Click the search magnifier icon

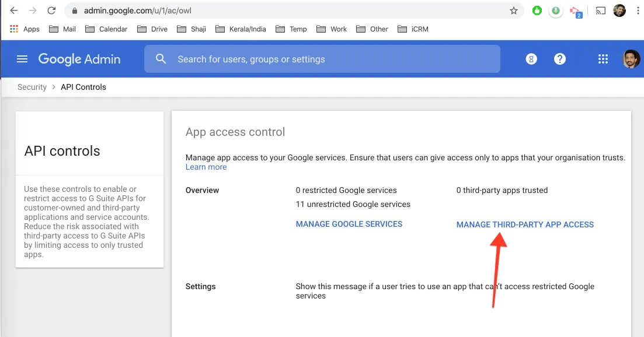tap(161, 59)
